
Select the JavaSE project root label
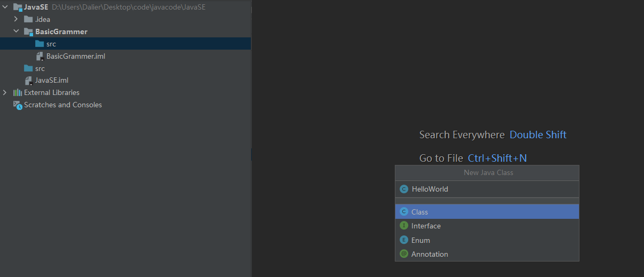36,7
